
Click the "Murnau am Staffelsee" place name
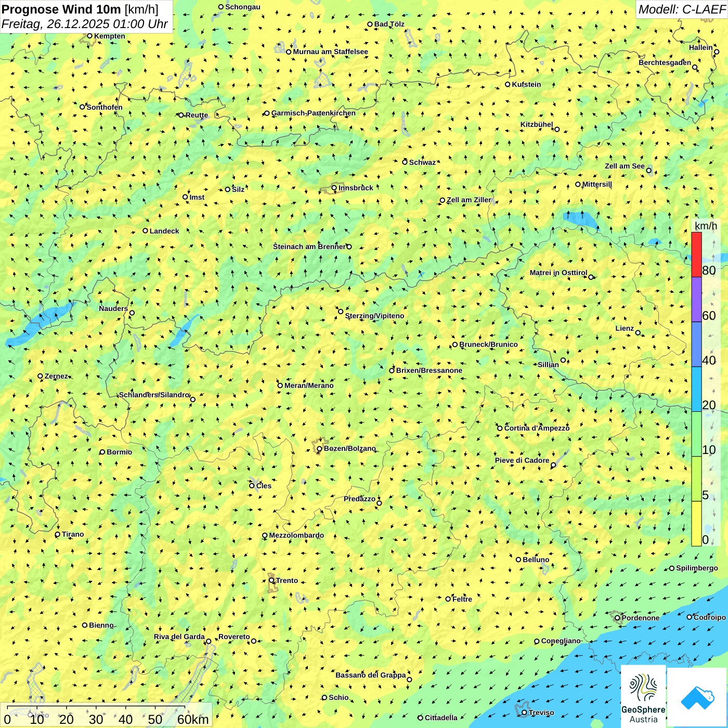pyautogui.click(x=330, y=51)
